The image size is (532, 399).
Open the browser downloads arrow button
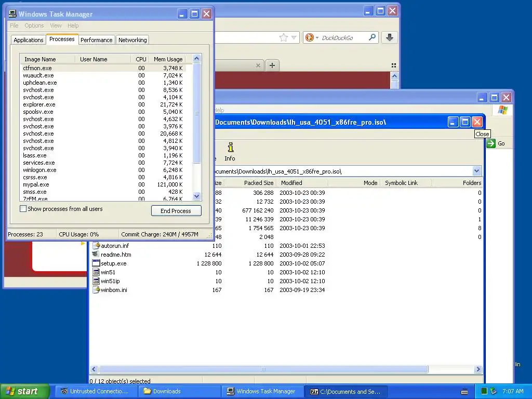[390, 37]
